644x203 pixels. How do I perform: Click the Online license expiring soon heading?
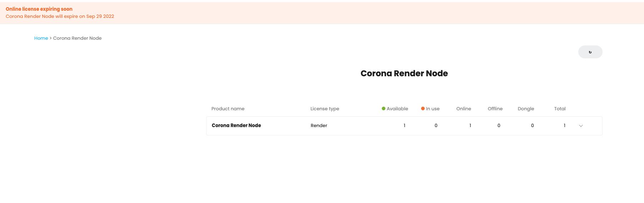coord(39,9)
